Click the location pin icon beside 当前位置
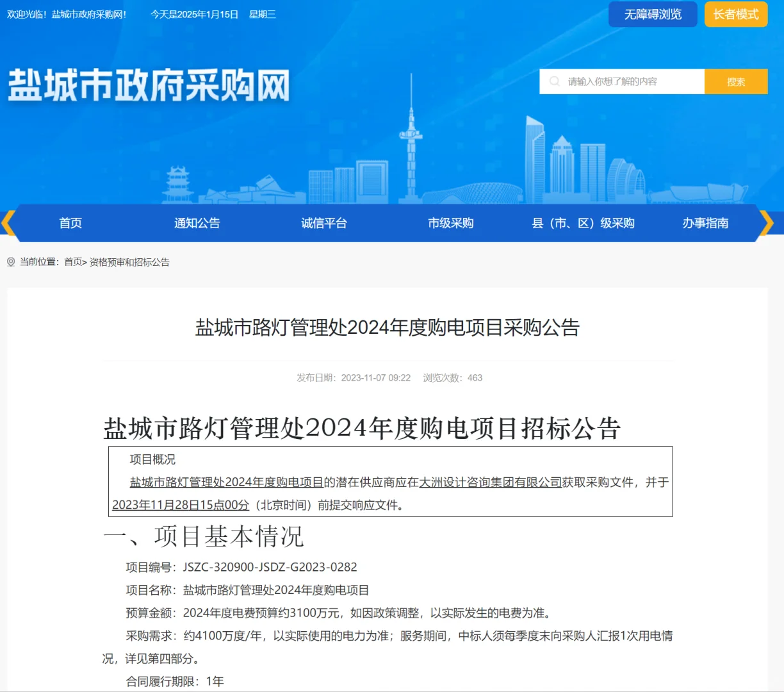The image size is (784, 692). 10,262
